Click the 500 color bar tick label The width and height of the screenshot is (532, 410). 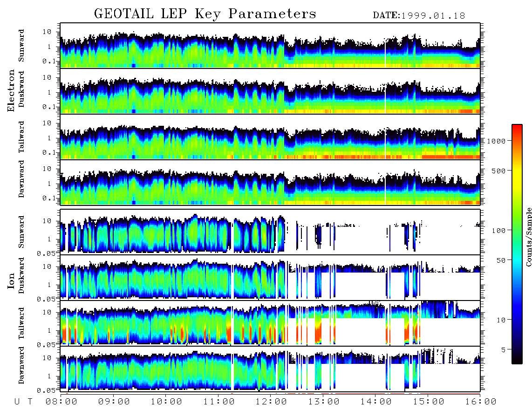(x=499, y=171)
